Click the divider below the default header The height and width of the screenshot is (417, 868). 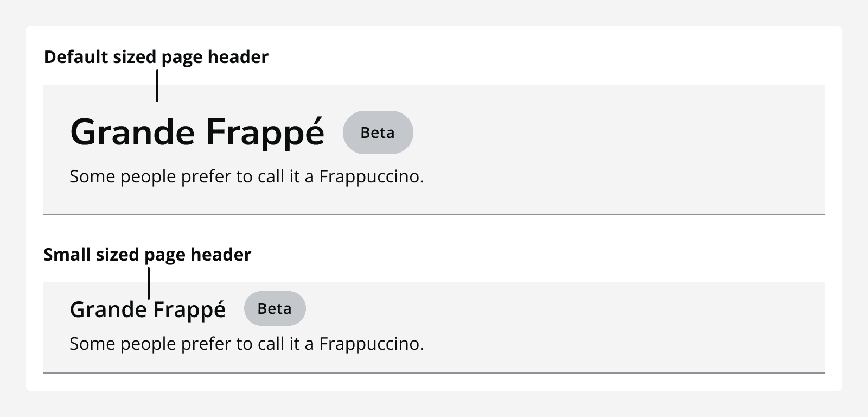[x=434, y=214]
